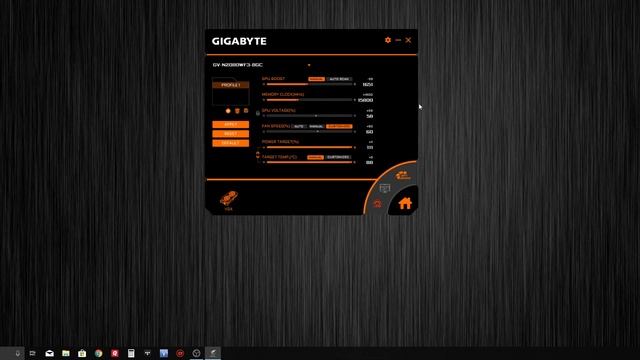Click the Reset button

pyautogui.click(x=231, y=133)
